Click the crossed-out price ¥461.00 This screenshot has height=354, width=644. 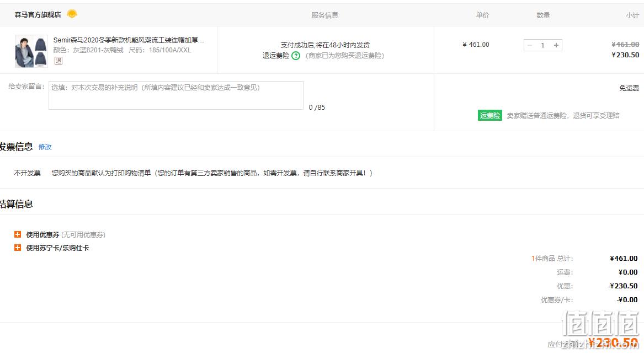coord(625,44)
